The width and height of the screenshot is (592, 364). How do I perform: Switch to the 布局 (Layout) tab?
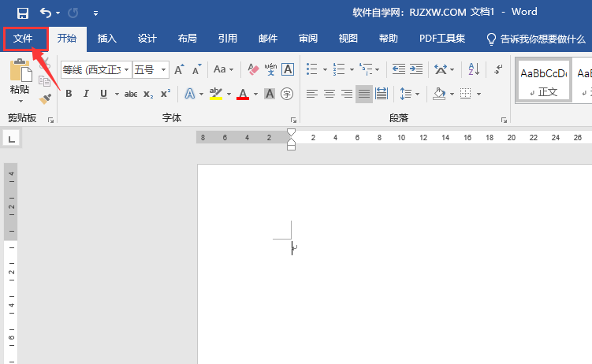point(188,39)
